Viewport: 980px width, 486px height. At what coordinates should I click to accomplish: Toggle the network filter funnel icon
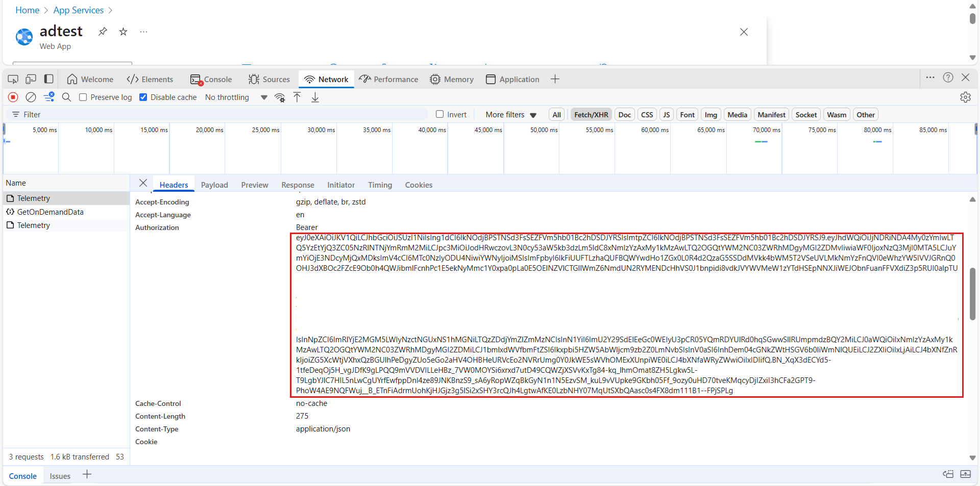[x=49, y=97]
